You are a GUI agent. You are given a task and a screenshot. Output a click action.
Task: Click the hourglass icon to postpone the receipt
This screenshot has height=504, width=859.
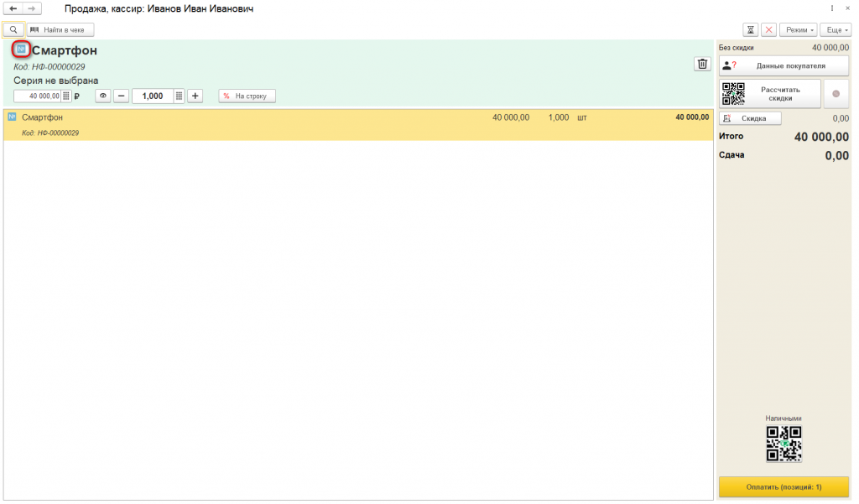[x=751, y=29]
